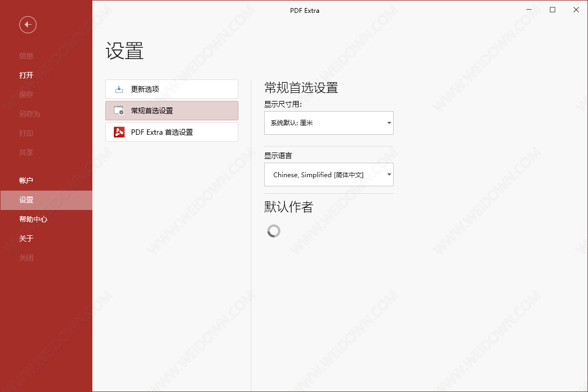The height and width of the screenshot is (392, 588).
Task: Maximize the PDF Extra window
Action: point(553,10)
